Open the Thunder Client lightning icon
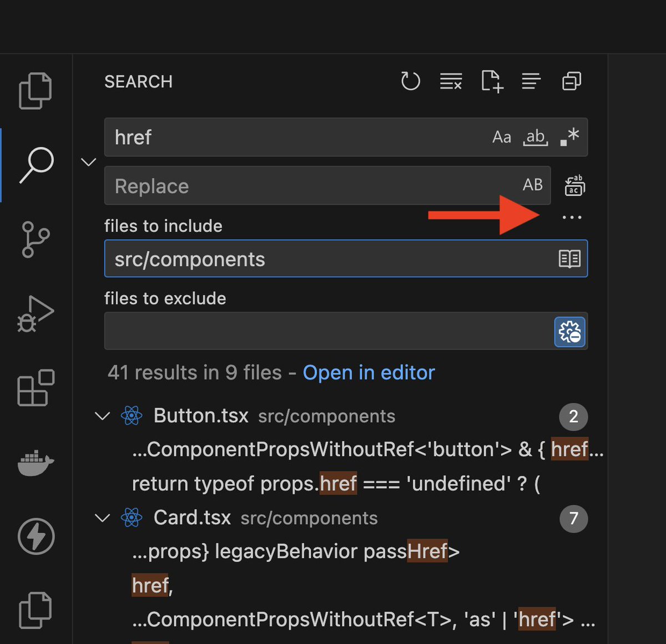Viewport: 666px width, 644px height. 35,537
